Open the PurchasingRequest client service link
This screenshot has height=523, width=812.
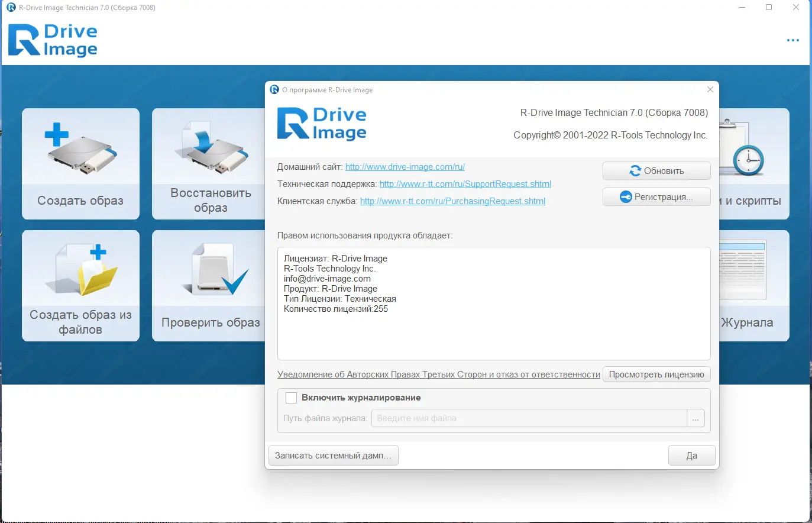point(452,201)
